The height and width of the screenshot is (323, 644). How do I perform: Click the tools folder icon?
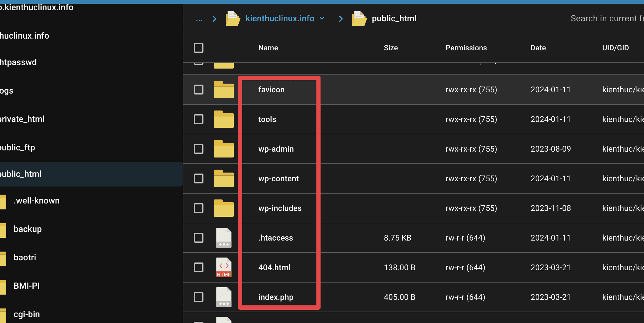(x=224, y=119)
